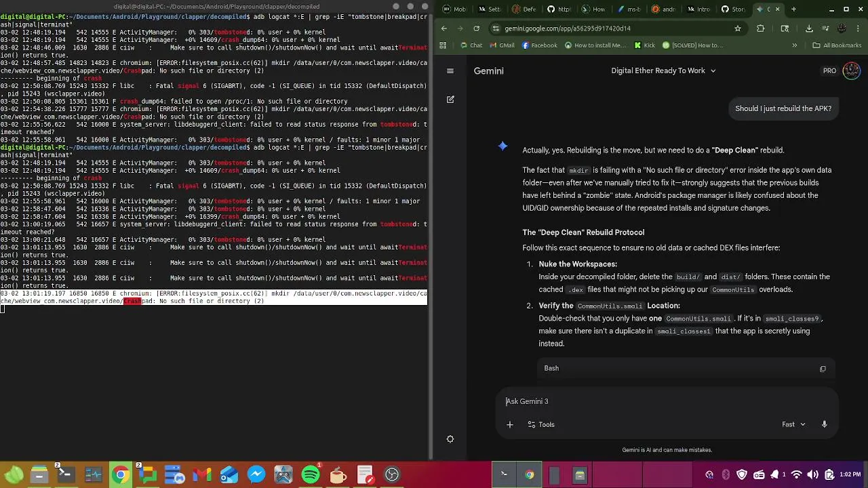
Task: Open Spotify from the dock
Action: coord(311,474)
